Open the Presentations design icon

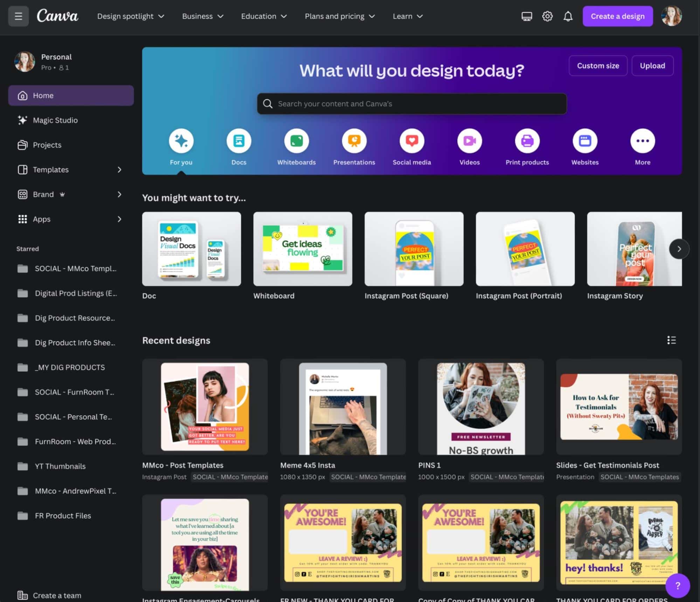coord(354,141)
